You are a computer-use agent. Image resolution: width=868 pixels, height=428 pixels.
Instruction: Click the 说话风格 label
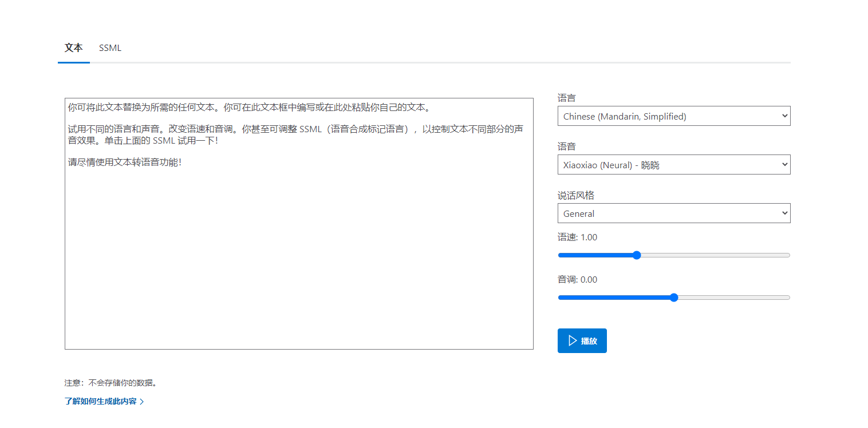pos(576,195)
